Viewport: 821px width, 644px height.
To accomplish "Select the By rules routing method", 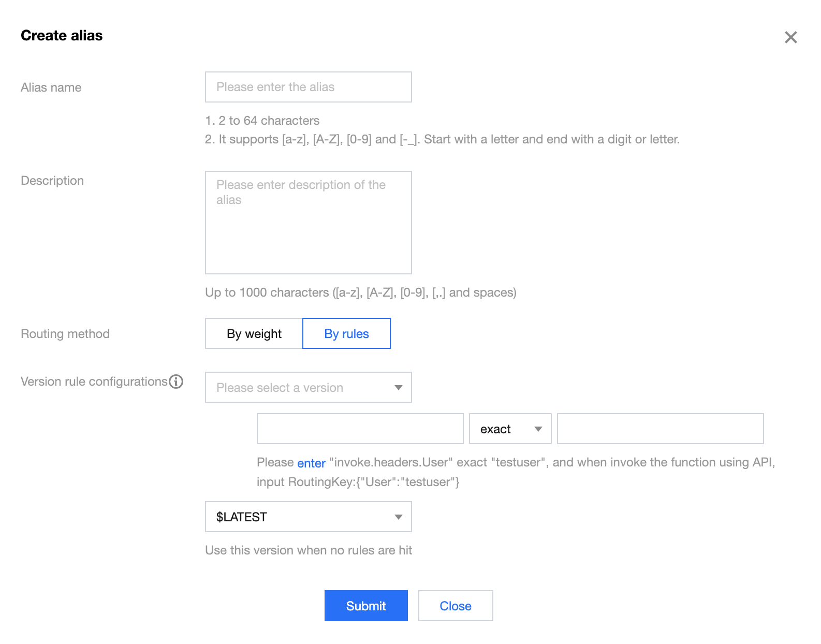I will (x=346, y=334).
